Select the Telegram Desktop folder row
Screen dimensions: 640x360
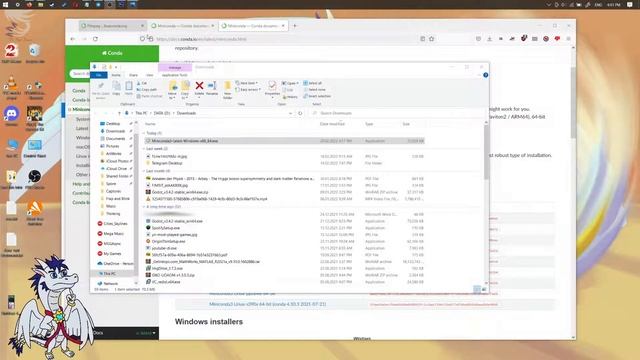click(285, 163)
